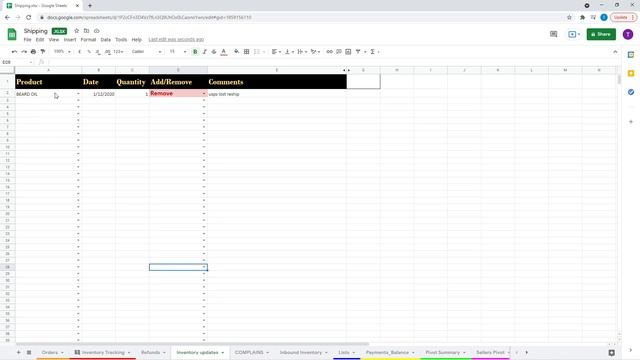640x360 pixels.
Task: Click the cloud document status icon
Action: tap(97, 31)
